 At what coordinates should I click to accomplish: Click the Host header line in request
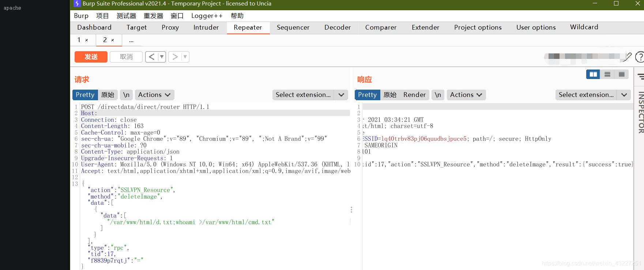(x=215, y=113)
